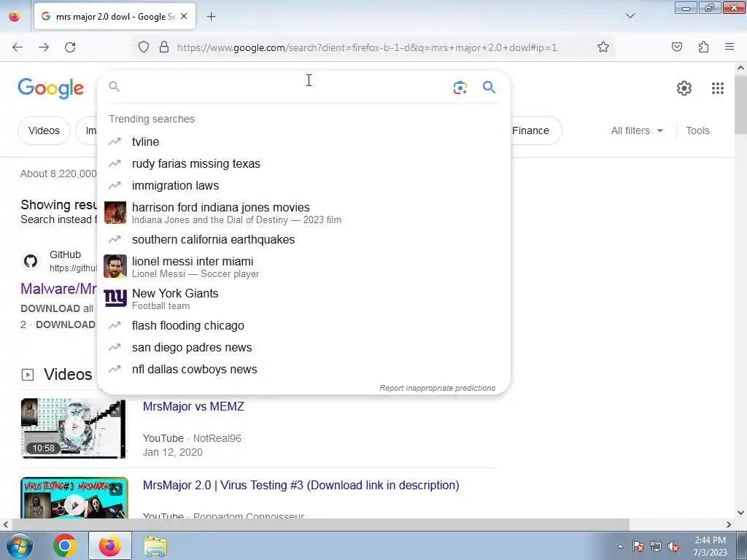The width and height of the screenshot is (747, 560).
Task: Open Firefox View icon at tab bar start
Action: (x=15, y=17)
